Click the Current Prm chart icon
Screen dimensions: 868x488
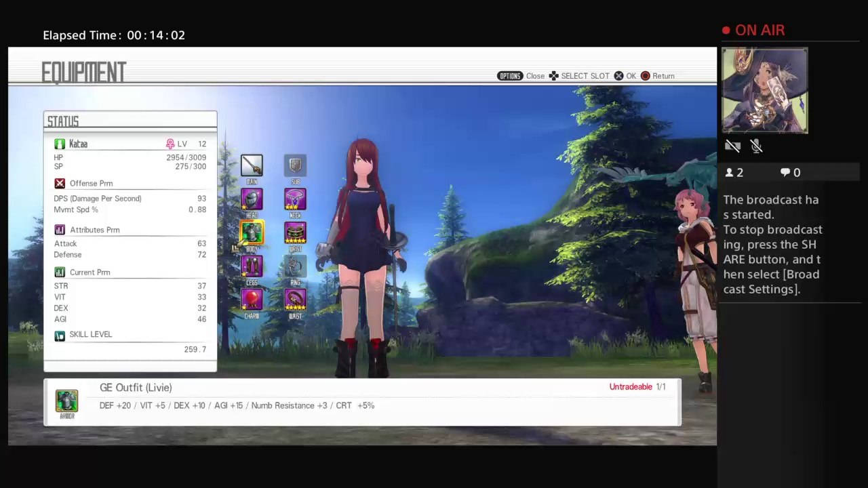click(60, 272)
